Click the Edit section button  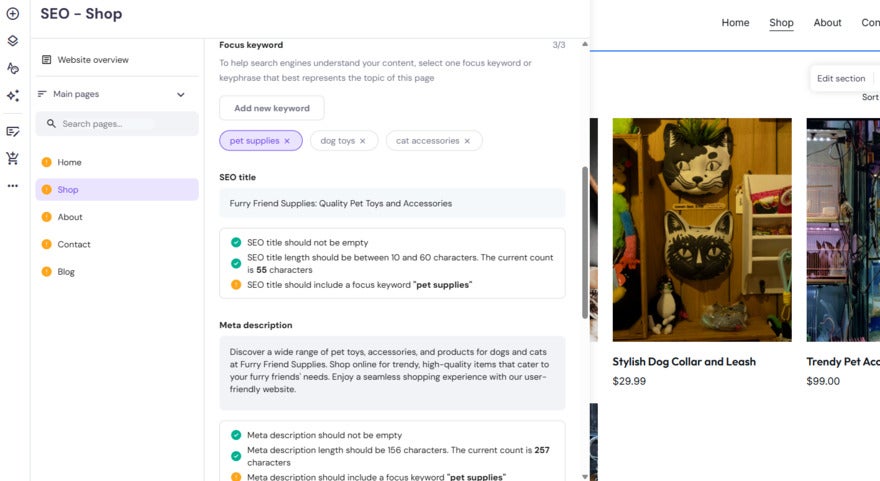(x=840, y=79)
